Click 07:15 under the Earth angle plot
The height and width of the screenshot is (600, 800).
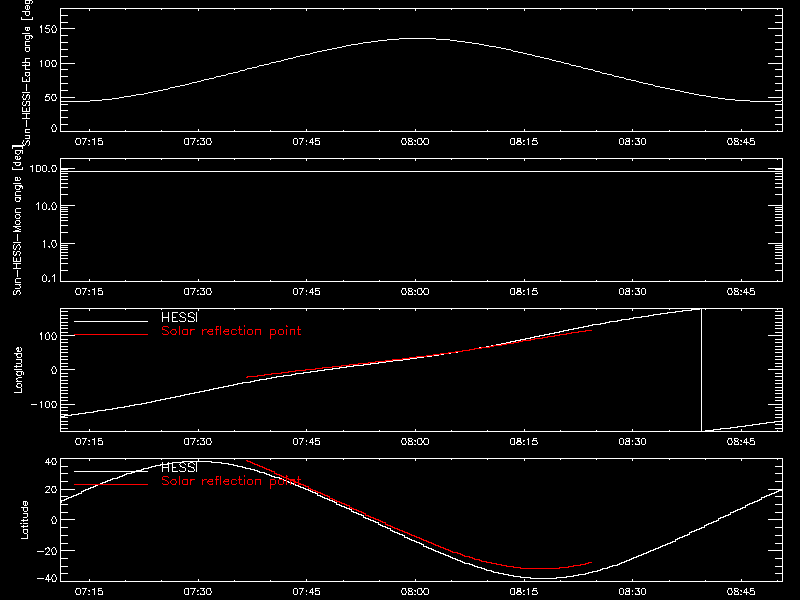tap(89, 142)
